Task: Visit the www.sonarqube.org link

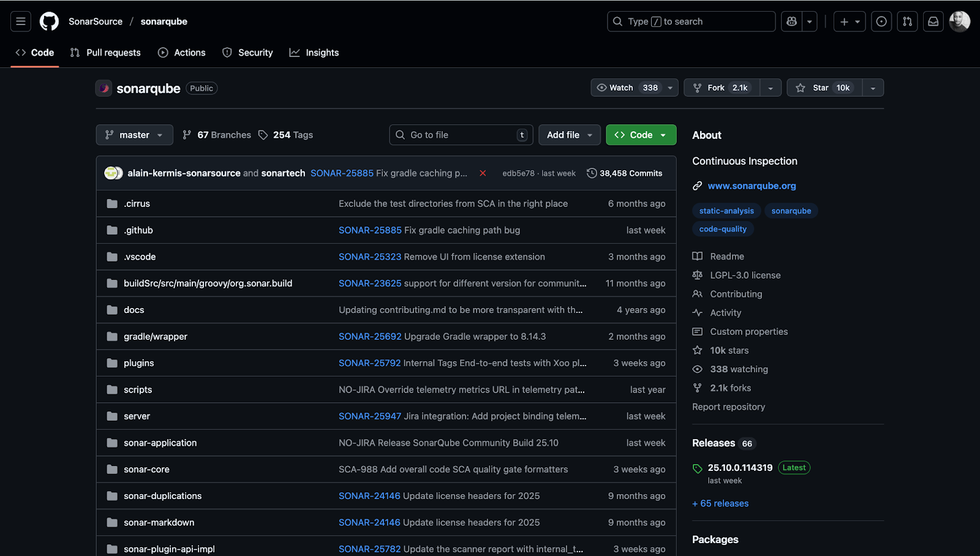Action: click(752, 186)
